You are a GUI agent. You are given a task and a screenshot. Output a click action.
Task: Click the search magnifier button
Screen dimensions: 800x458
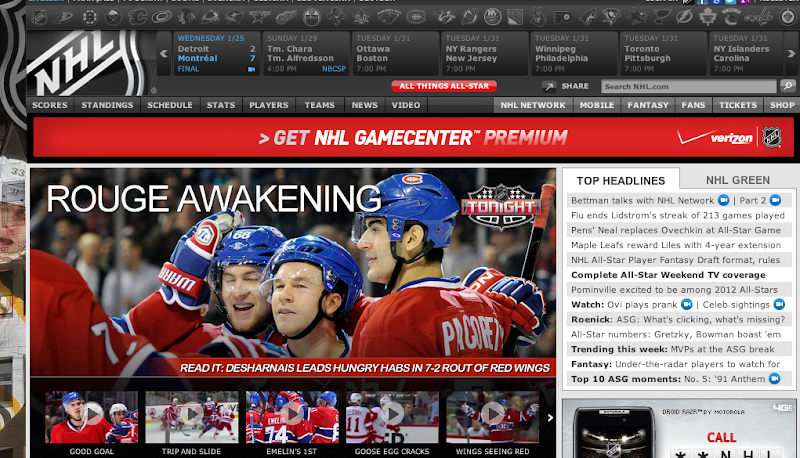(x=788, y=86)
